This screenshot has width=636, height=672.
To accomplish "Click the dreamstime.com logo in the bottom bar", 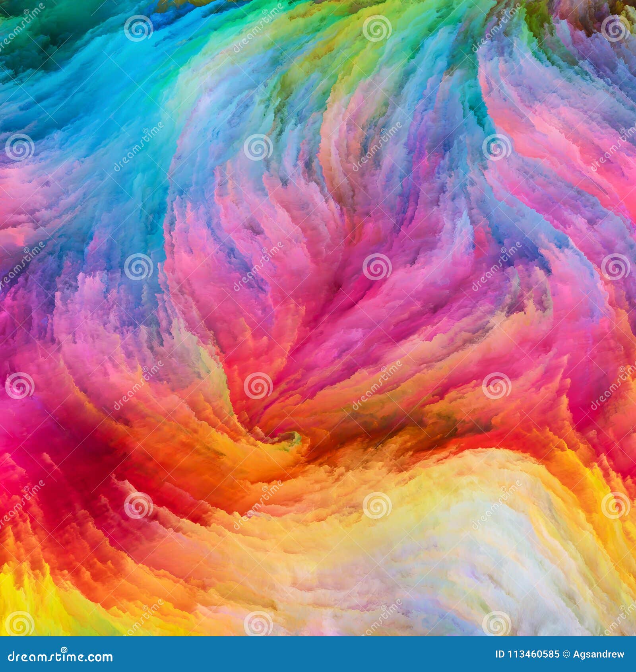I will pyautogui.click(x=60, y=657).
